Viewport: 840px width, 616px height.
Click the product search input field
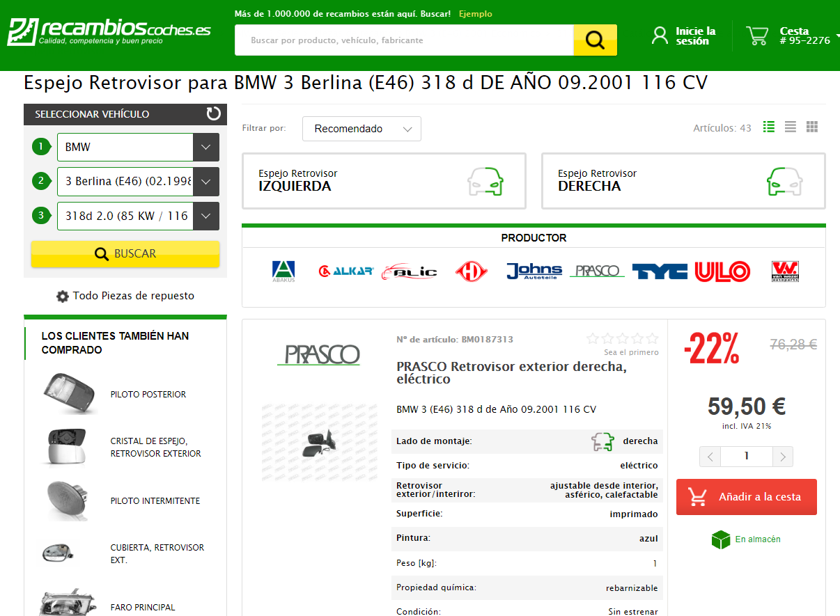click(x=404, y=40)
